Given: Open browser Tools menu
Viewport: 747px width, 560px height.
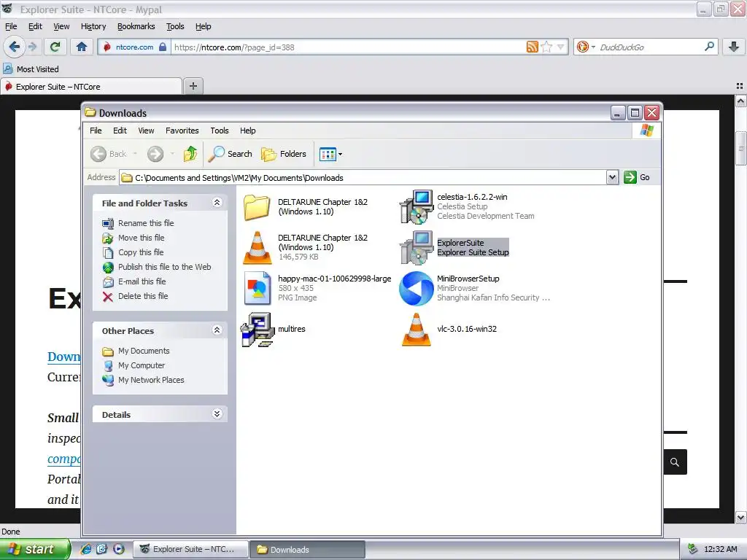Looking at the screenshot, I should 175,26.
